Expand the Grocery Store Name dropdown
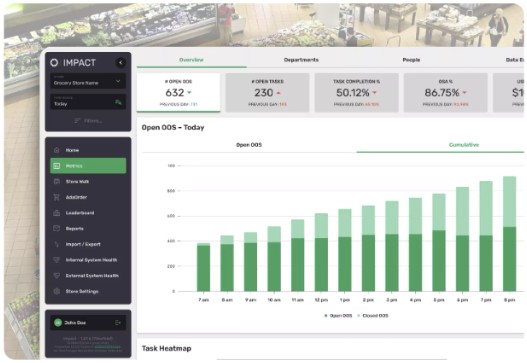Screen dimensions: 527x363 click(88, 81)
